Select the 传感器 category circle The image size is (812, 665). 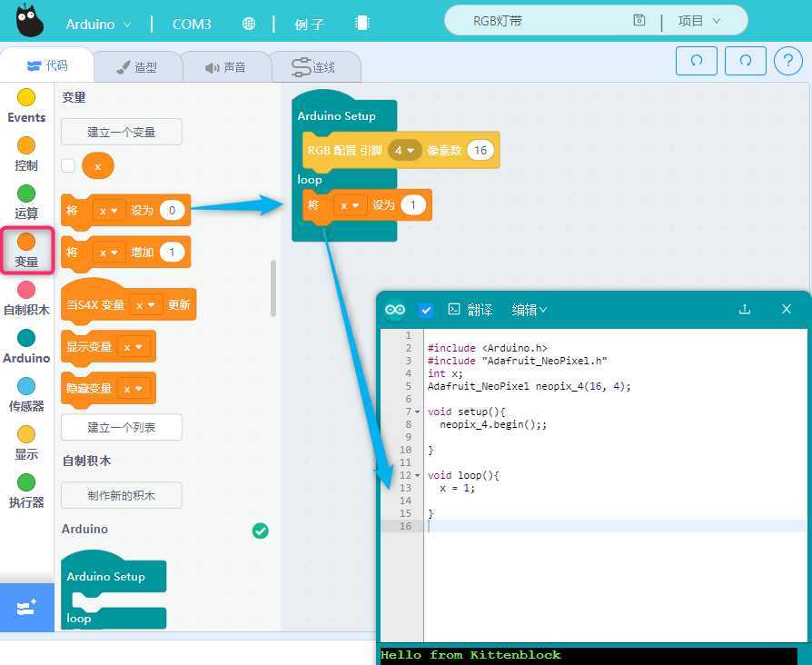tap(26, 386)
